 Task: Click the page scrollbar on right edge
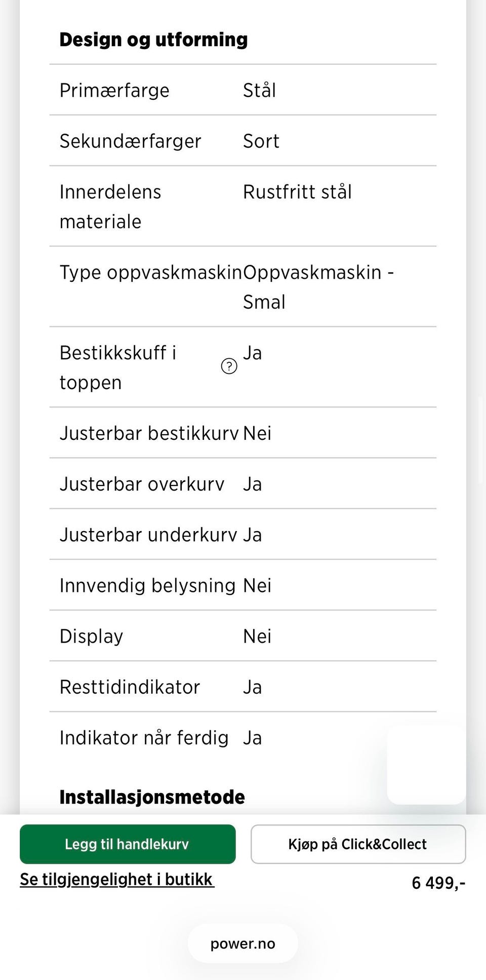[480, 440]
